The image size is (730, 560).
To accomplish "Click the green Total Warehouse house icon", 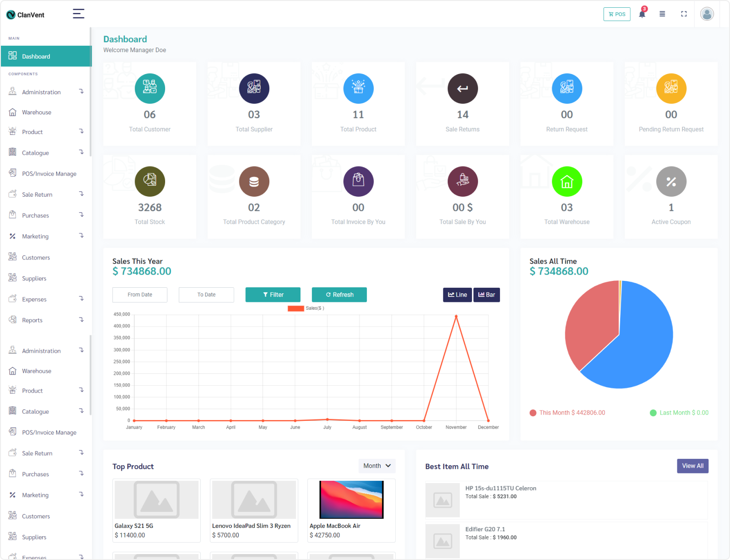I will pyautogui.click(x=567, y=182).
